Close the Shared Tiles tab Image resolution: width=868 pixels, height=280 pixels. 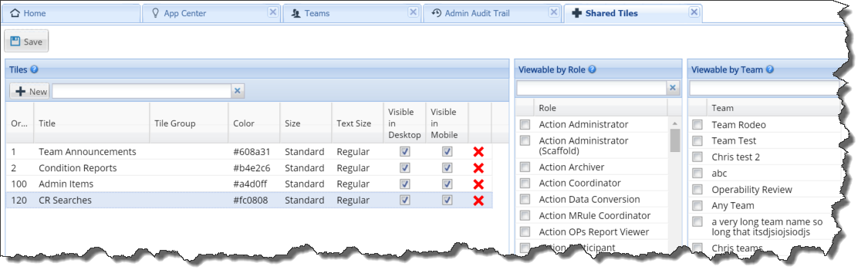[694, 12]
